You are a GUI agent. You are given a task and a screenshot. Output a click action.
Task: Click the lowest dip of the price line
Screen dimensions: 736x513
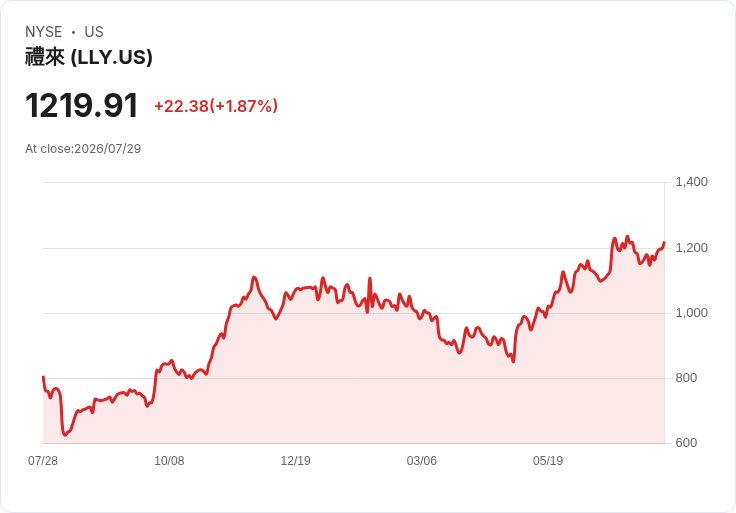65,435
